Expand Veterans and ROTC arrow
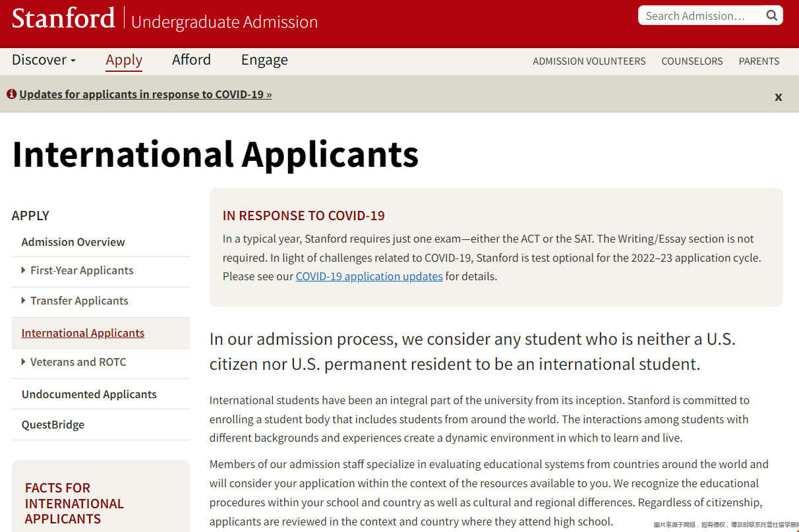The height and width of the screenshot is (532, 799). pos(24,362)
